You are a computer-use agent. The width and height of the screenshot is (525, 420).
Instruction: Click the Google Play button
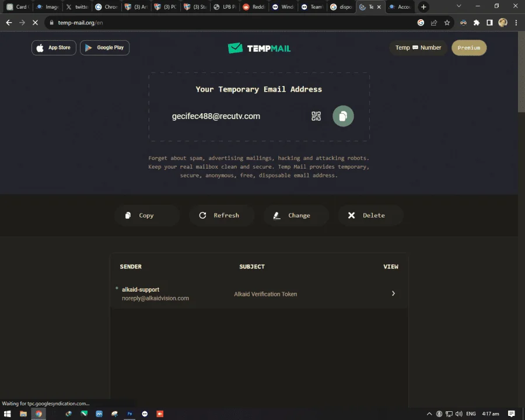pyautogui.click(x=104, y=48)
